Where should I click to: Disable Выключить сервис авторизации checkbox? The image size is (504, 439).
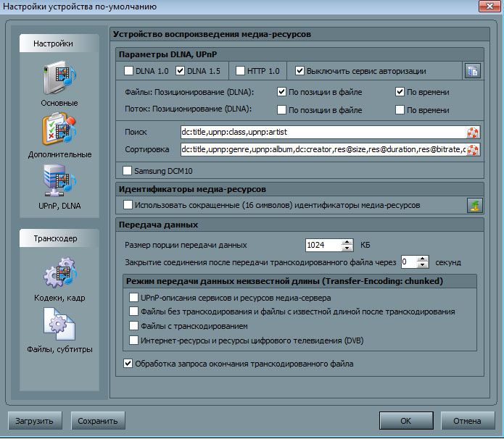(300, 71)
